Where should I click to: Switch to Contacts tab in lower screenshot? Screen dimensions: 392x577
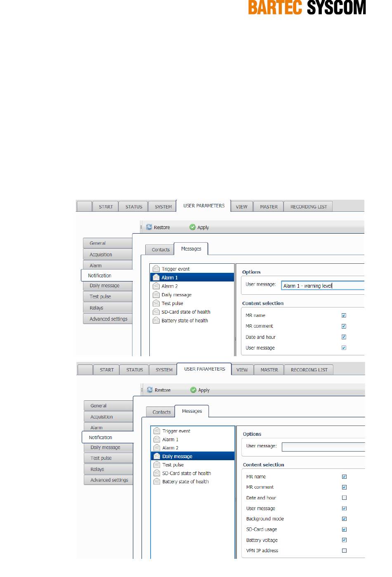click(161, 412)
